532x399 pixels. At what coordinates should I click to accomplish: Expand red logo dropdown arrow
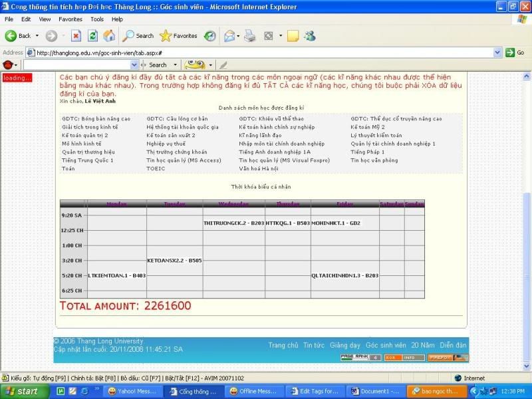tap(16, 65)
